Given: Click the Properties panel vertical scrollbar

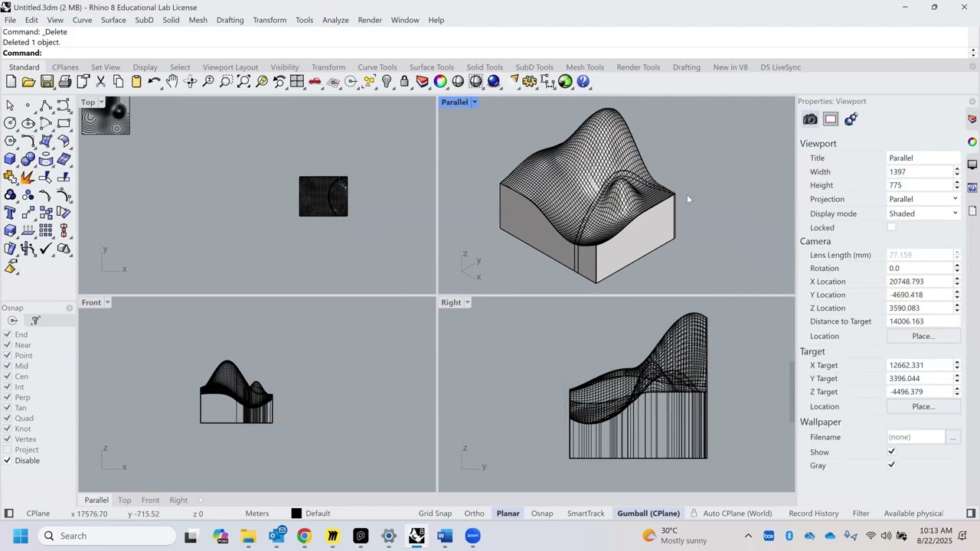Looking at the screenshot, I should (x=792, y=390).
